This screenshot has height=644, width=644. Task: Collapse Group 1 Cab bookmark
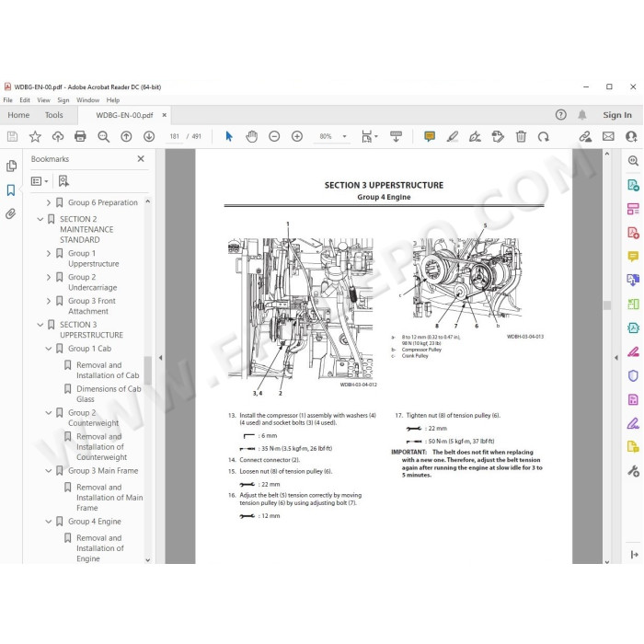(x=49, y=349)
